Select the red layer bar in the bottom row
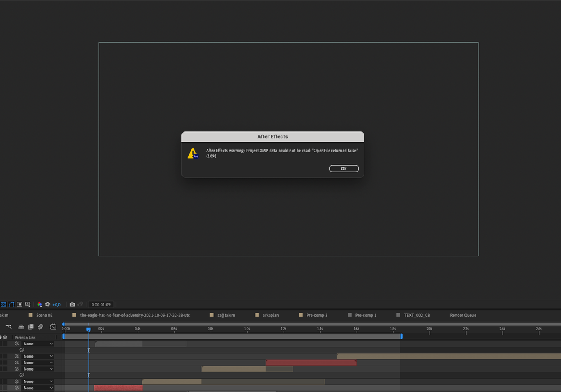 click(x=118, y=388)
